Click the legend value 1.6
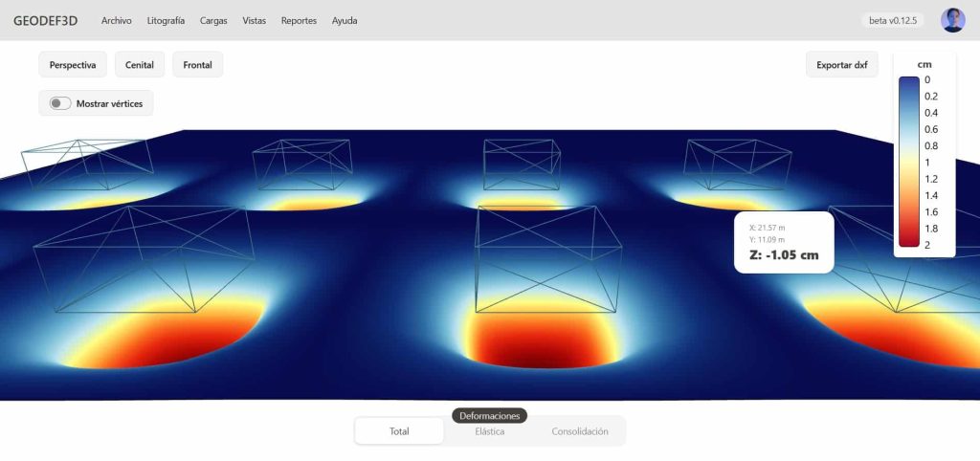980x461 pixels. point(930,211)
